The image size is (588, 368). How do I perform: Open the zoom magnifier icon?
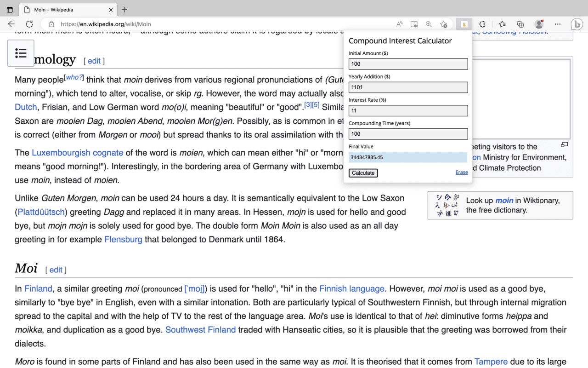pyautogui.click(x=429, y=24)
